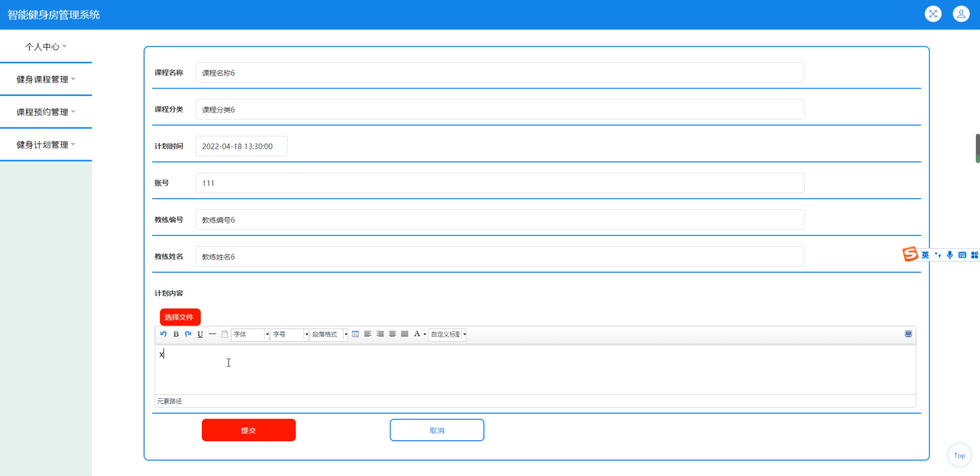The height and width of the screenshot is (476, 980).
Task: Center-align text in editor
Action: pos(392,334)
